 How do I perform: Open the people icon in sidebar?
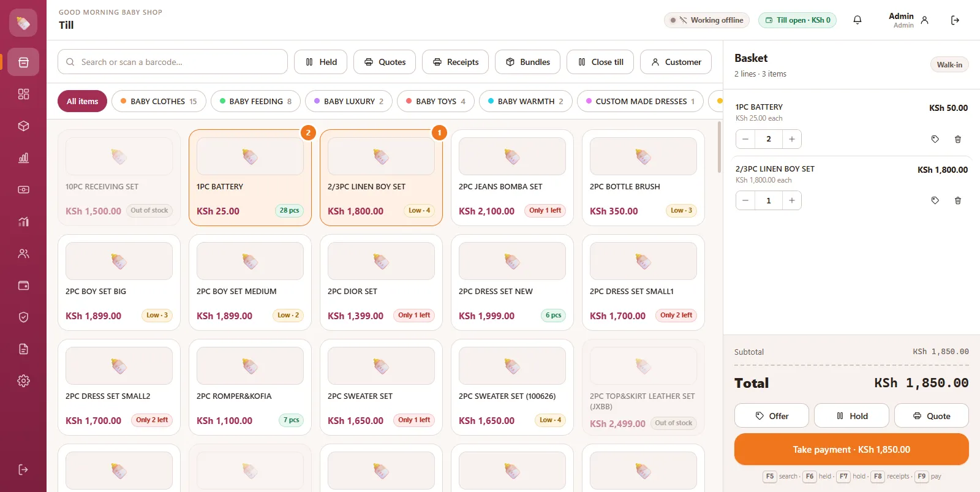(x=23, y=253)
